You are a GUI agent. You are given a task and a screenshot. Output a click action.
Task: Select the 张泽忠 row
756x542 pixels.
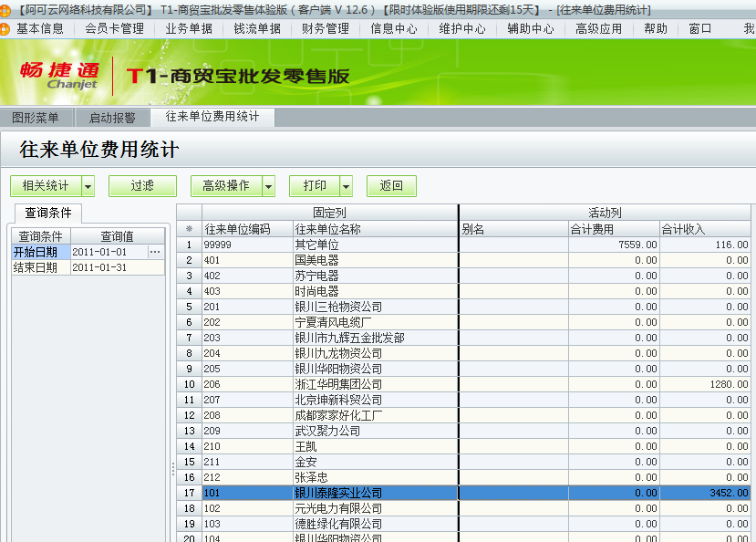464,477
